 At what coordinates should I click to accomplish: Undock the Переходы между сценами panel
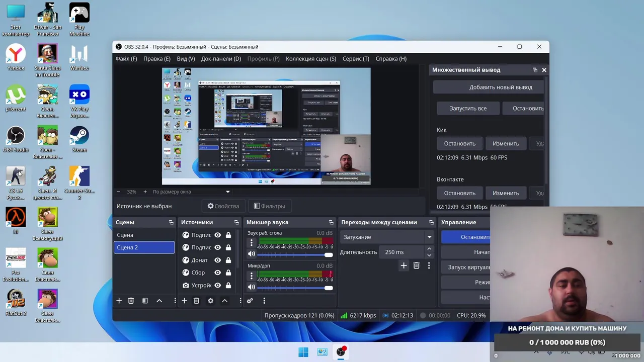[431, 222]
